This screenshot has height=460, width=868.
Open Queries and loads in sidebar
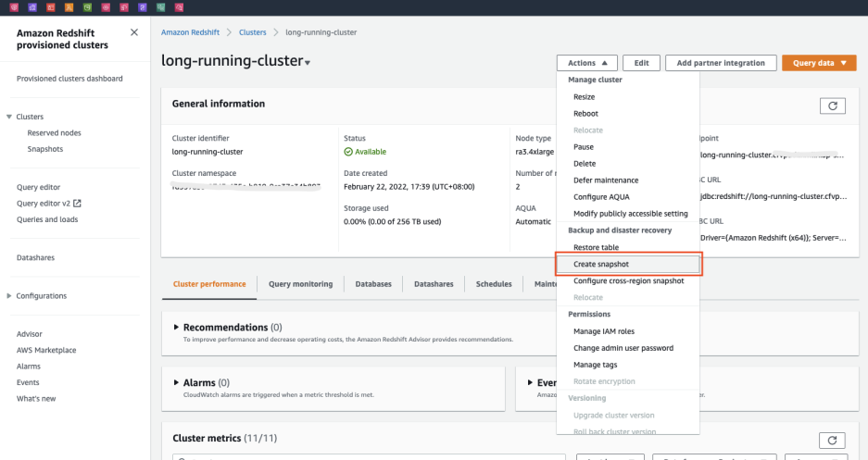pos(47,219)
